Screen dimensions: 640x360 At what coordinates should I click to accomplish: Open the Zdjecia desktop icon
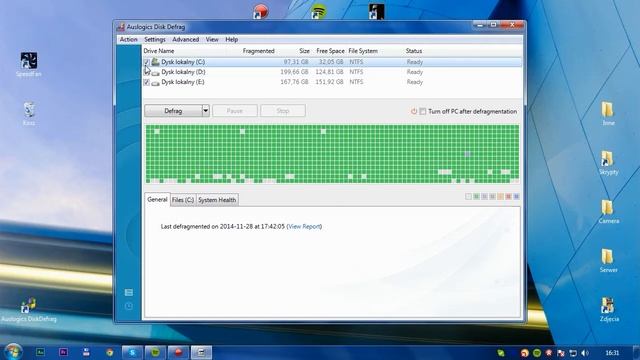click(x=609, y=309)
